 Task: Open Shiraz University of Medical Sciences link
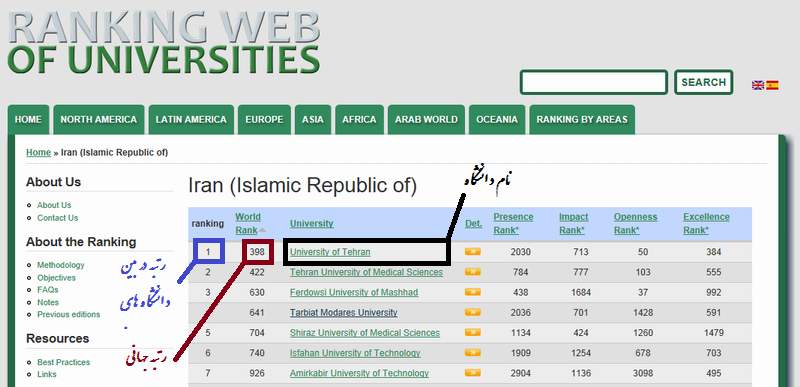pos(365,333)
